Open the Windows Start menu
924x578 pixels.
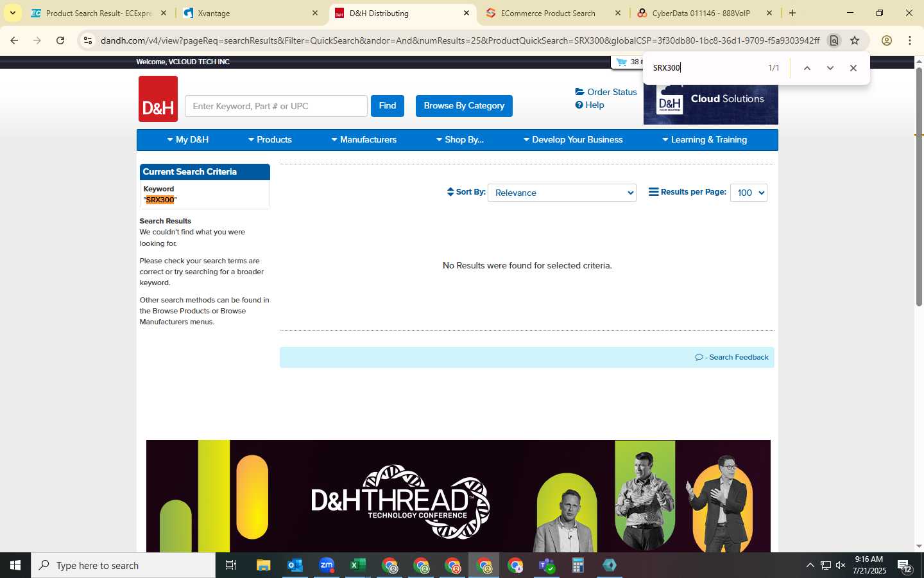point(15,565)
